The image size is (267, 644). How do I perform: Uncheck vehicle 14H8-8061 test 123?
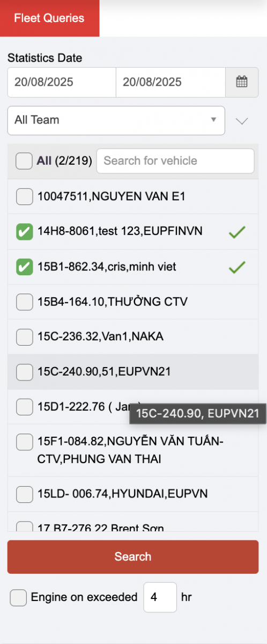coord(24,232)
